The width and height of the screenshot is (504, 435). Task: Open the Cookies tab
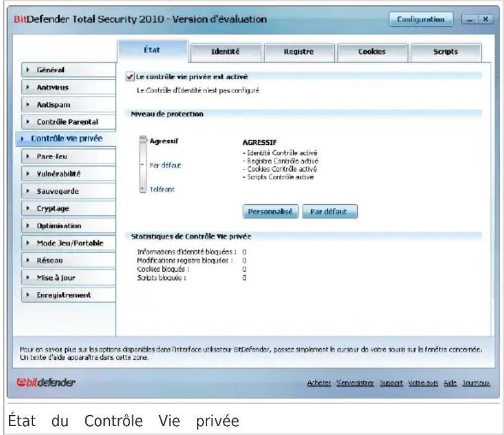(x=372, y=52)
